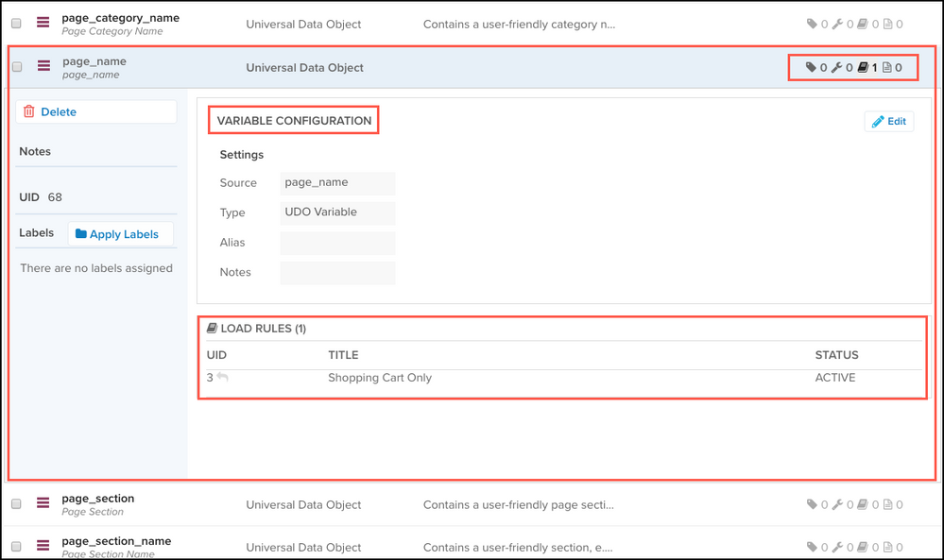944x560 pixels.
Task: Check the page_category_name checkbox
Action: pyautogui.click(x=17, y=24)
